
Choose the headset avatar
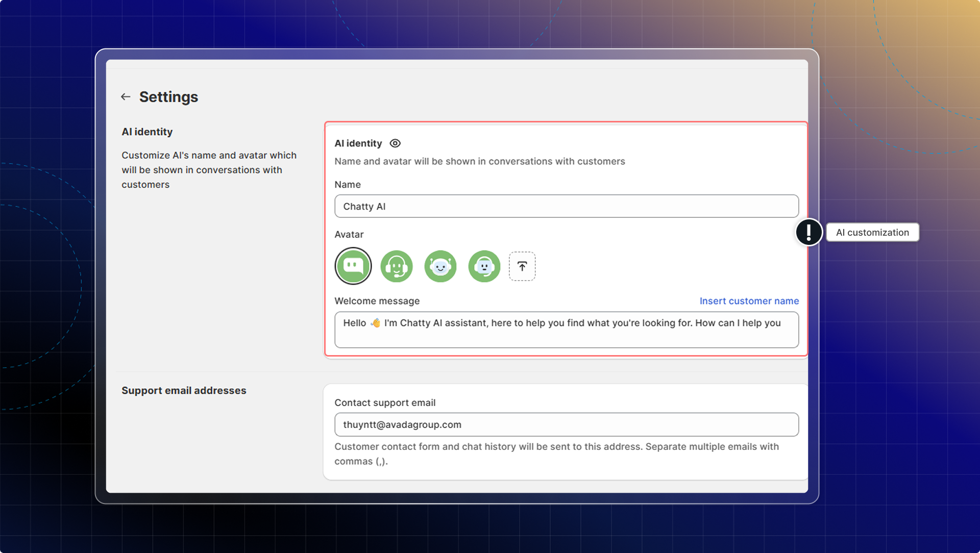[397, 266]
